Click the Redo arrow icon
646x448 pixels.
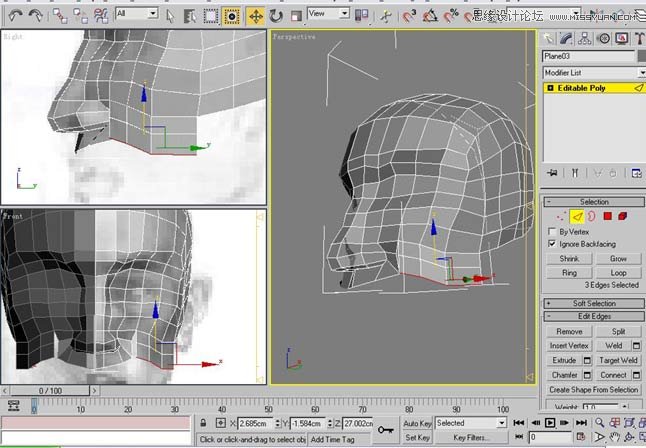(35, 16)
